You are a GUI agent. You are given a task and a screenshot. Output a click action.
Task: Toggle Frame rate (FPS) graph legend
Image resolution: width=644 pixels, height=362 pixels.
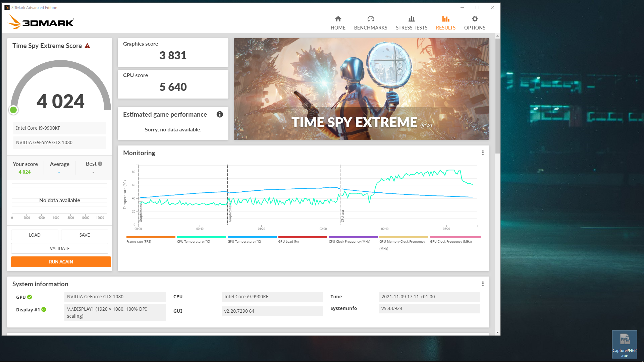[x=151, y=240]
